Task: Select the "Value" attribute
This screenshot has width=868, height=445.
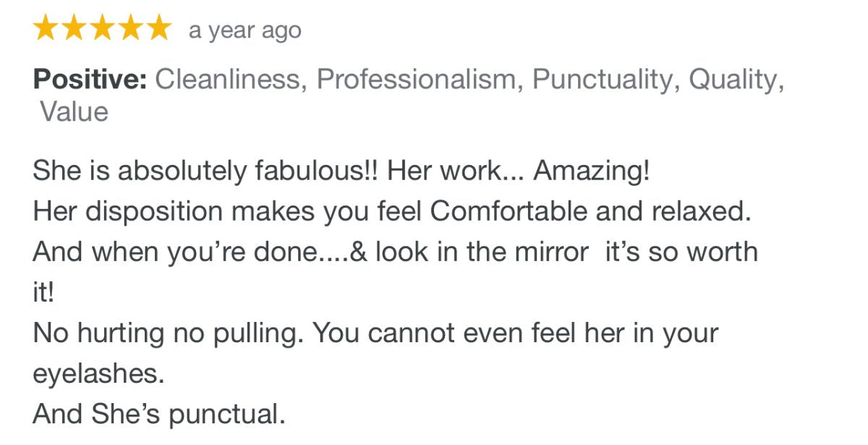Action: 74,112
